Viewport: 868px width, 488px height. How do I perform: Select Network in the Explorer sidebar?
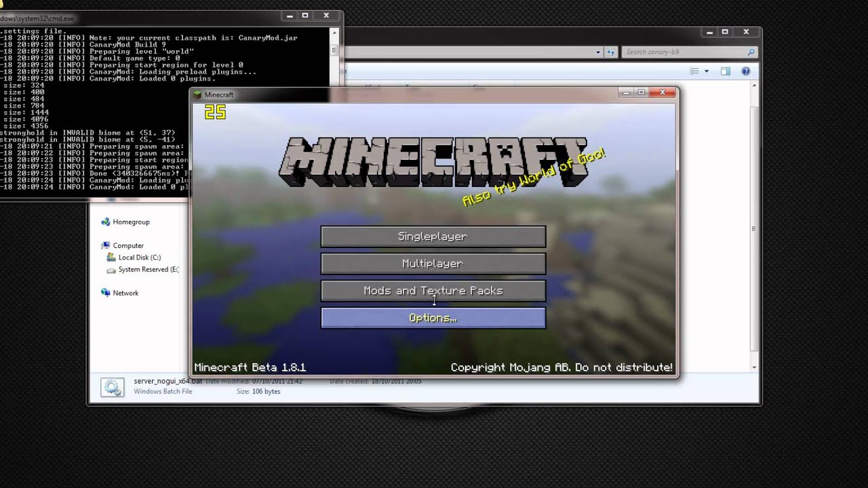[x=125, y=293]
